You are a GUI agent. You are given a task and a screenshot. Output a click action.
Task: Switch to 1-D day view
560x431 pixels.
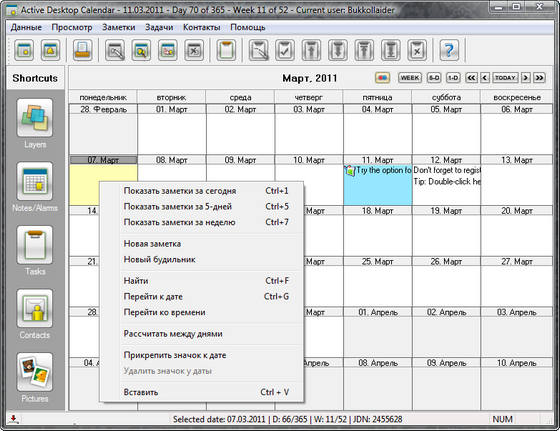[453, 78]
